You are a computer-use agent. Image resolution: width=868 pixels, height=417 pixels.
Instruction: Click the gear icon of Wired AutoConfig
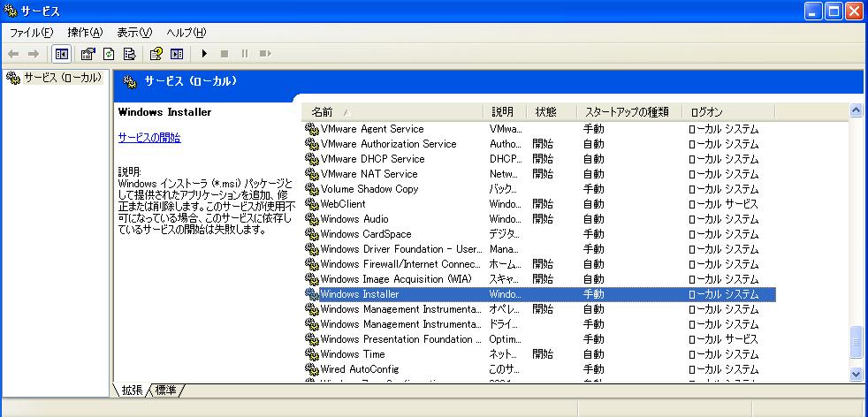pyautogui.click(x=312, y=369)
